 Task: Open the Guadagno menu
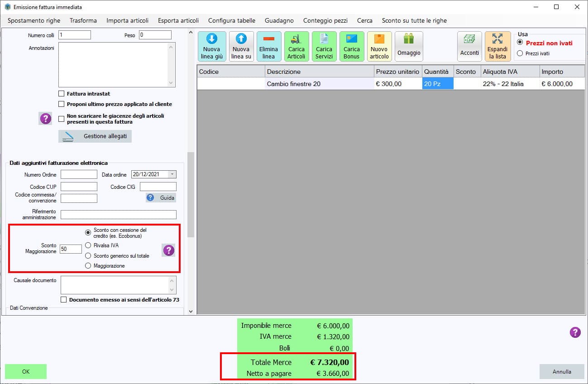pyautogui.click(x=279, y=20)
